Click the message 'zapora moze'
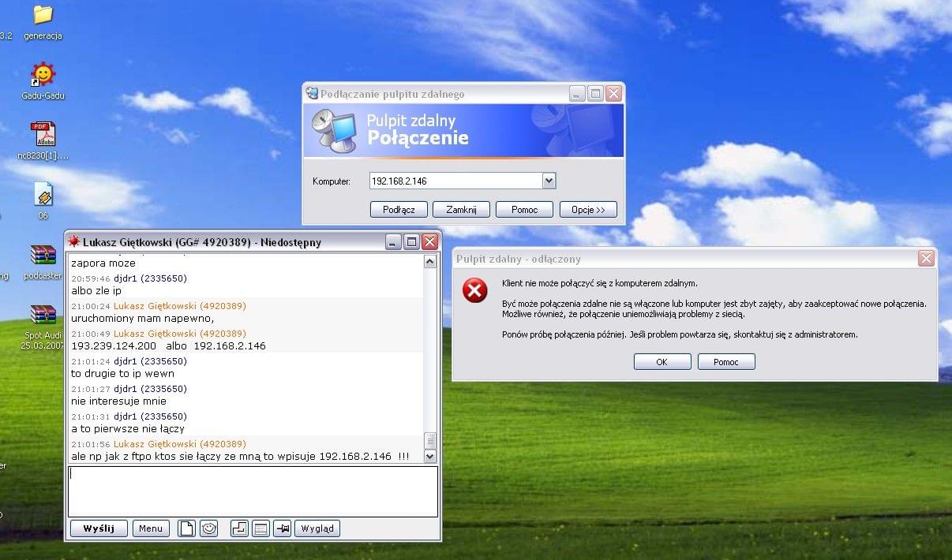 [103, 263]
